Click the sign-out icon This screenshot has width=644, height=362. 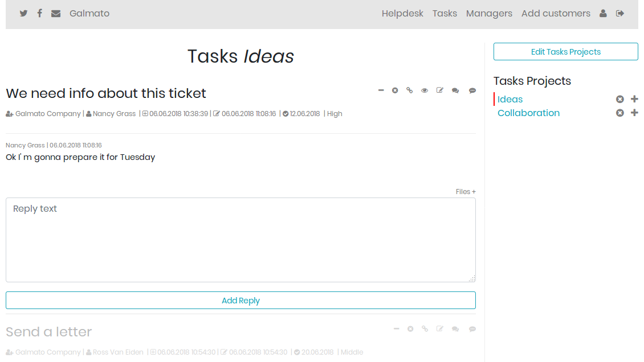(x=620, y=13)
